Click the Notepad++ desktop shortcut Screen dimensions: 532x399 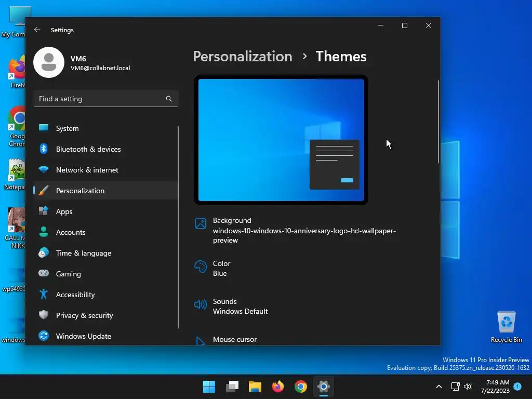click(x=15, y=174)
